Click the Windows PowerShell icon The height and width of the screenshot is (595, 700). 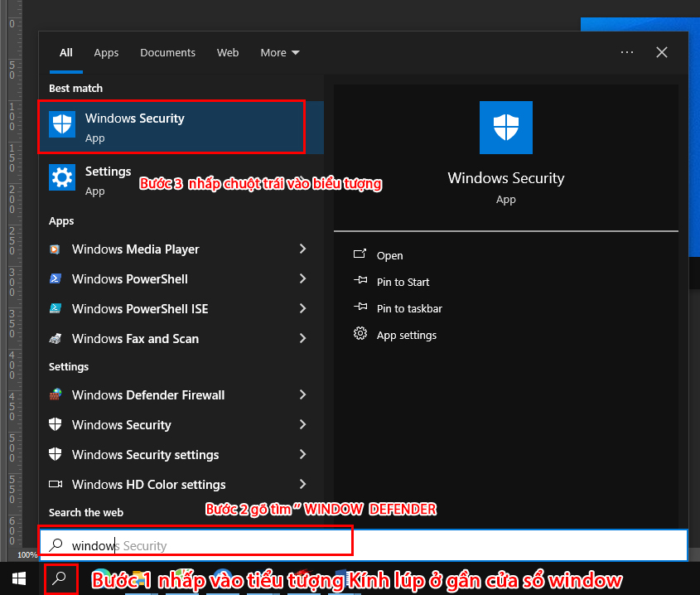tap(55, 278)
